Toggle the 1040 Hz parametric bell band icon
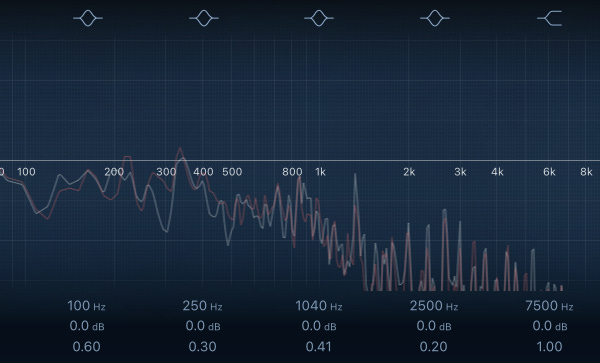The width and height of the screenshot is (600, 363). [319, 18]
